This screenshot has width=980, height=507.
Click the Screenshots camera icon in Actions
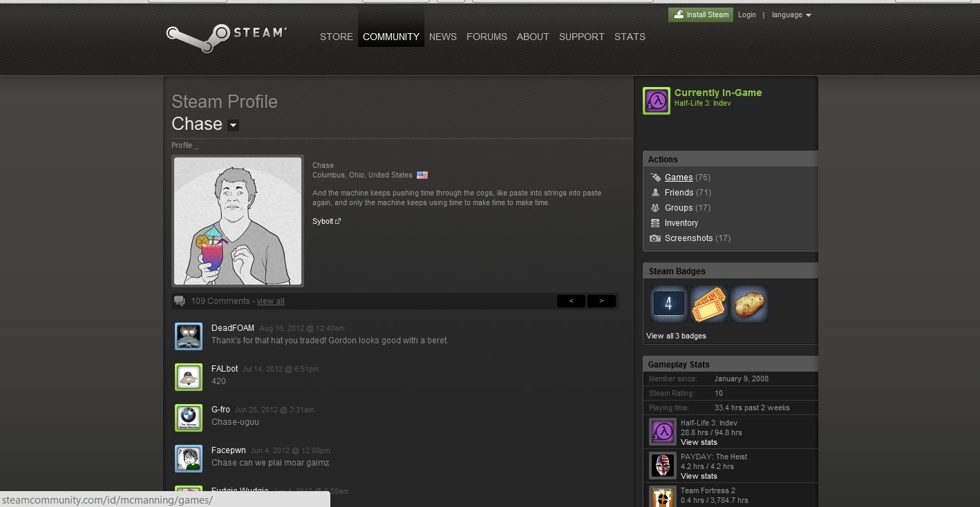655,238
